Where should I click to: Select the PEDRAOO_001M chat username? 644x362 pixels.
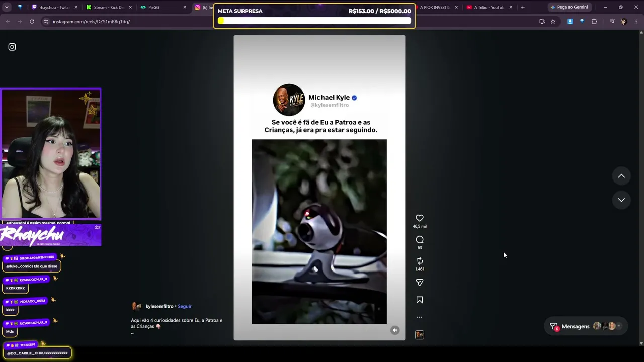32,301
